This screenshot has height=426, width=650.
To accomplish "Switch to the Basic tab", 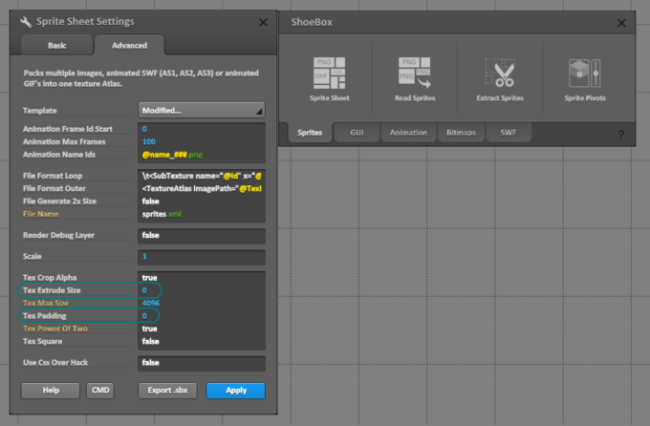I will pyautogui.click(x=56, y=45).
